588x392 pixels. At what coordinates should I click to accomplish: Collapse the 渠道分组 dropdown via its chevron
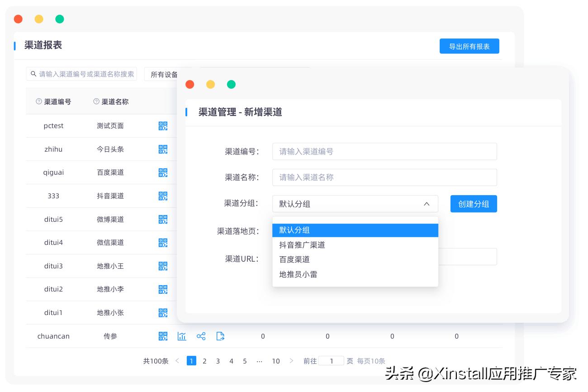pos(427,204)
